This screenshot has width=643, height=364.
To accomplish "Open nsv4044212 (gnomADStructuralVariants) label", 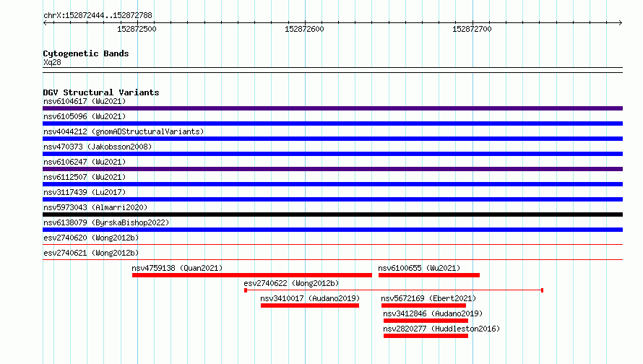I will (x=124, y=131).
